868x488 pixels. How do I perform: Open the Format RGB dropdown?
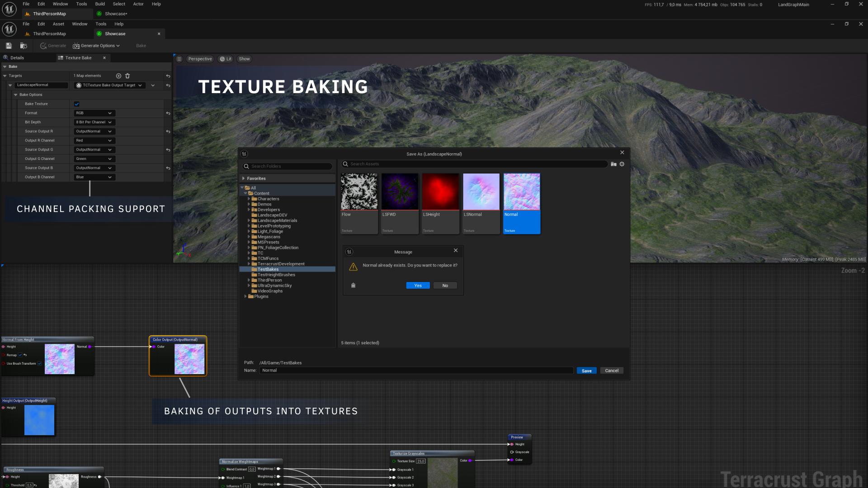[x=94, y=113]
